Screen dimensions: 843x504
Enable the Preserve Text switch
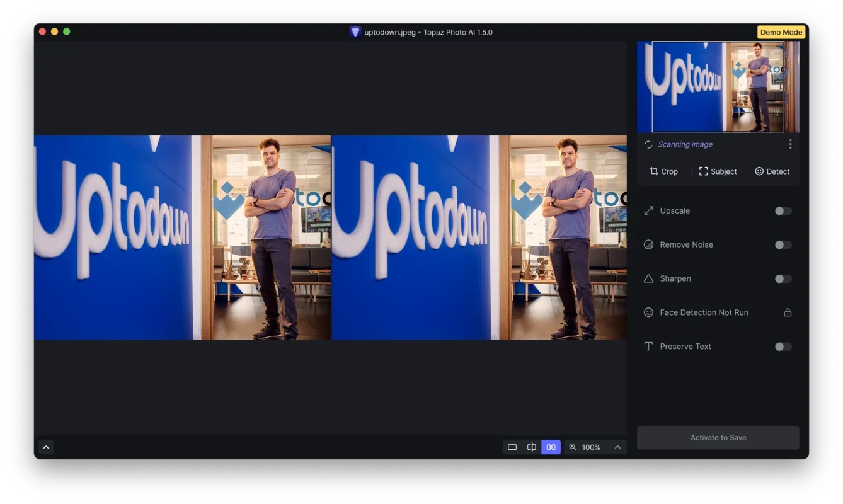pyautogui.click(x=783, y=346)
